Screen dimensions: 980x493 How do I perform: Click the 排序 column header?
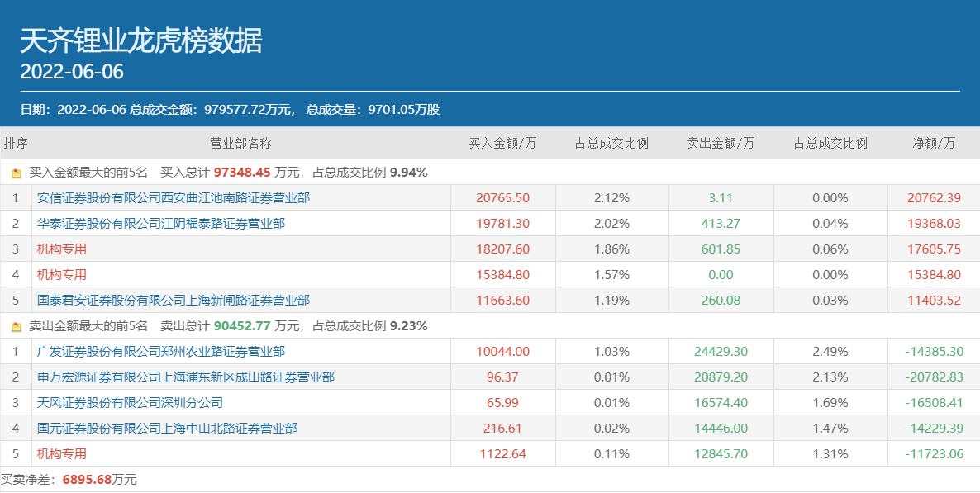[16, 144]
